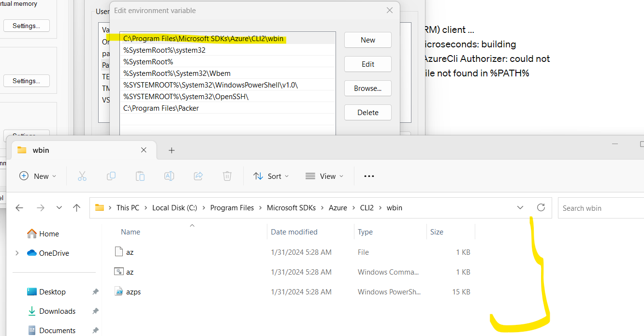Click the virtual memory Settings... button
644x336 pixels.
[27, 26]
